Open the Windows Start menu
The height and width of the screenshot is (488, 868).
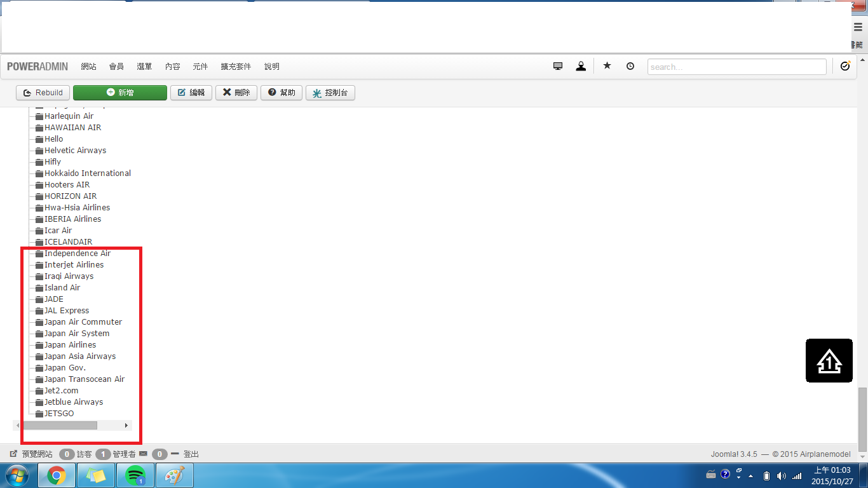[18, 475]
